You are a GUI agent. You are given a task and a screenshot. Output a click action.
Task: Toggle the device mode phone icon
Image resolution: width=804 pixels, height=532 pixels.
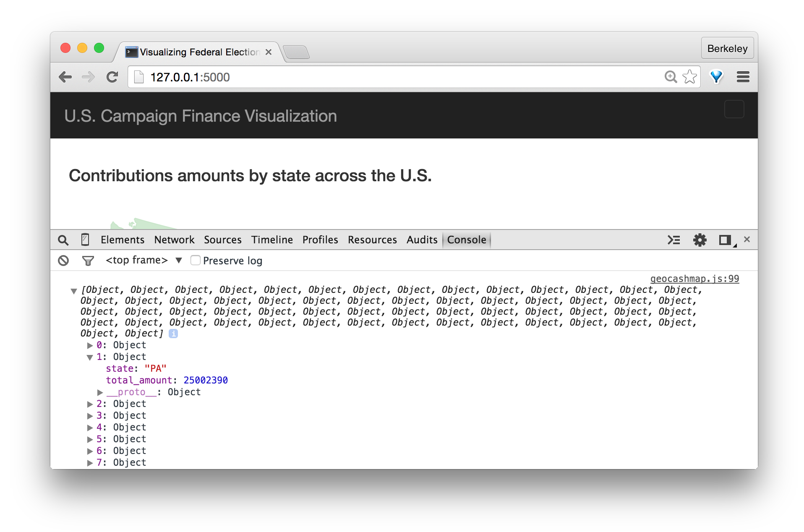(85, 240)
